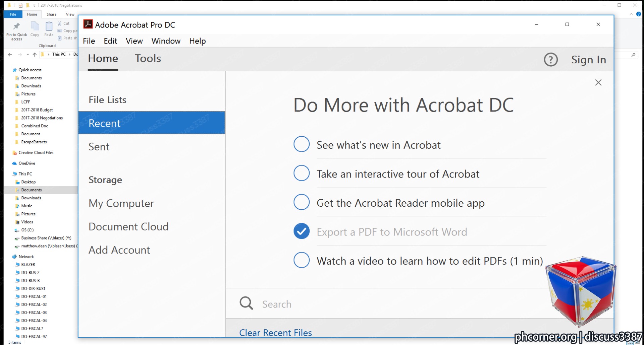Go up one folder with the up arrow
Screen dimensions: 644x345
35,55
